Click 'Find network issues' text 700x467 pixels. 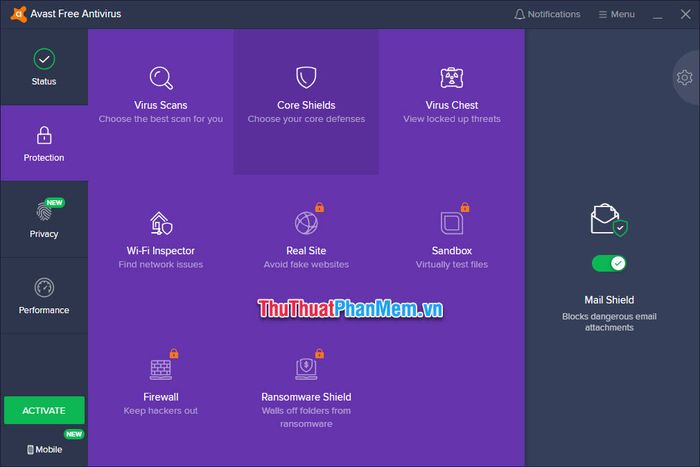(x=161, y=265)
